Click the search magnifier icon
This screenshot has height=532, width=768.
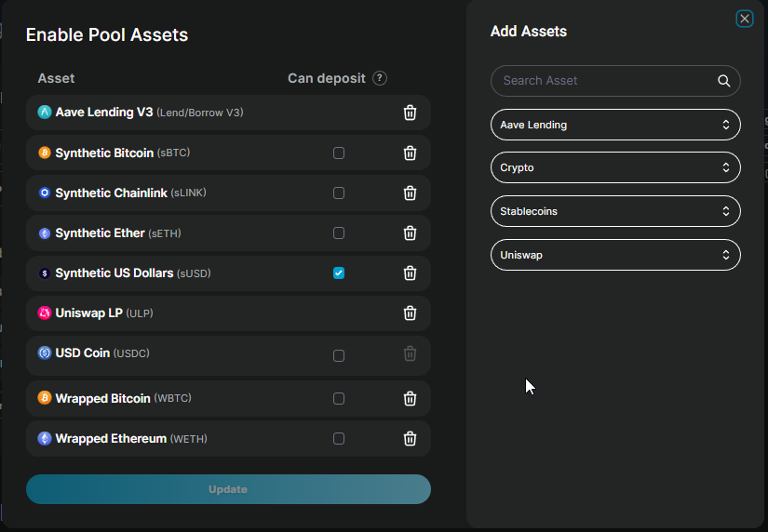724,81
